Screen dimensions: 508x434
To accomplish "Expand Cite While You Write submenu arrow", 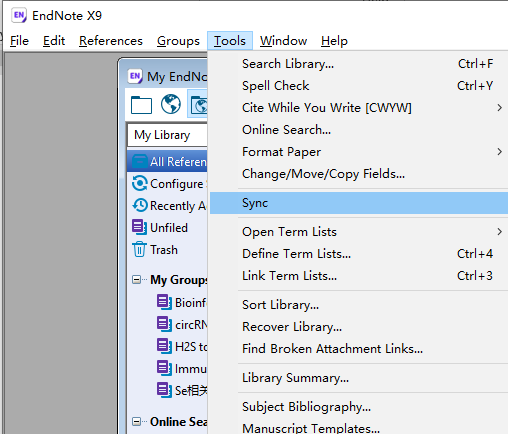I will [499, 108].
